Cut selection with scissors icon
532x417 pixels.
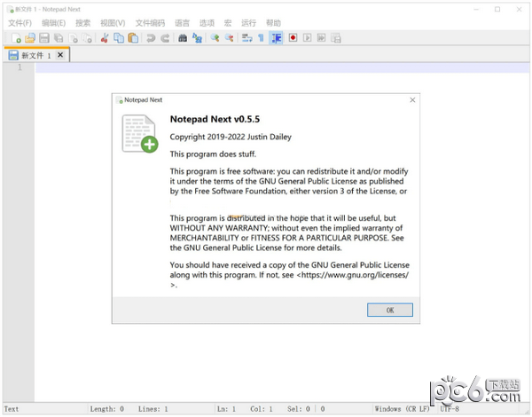[x=105, y=38]
